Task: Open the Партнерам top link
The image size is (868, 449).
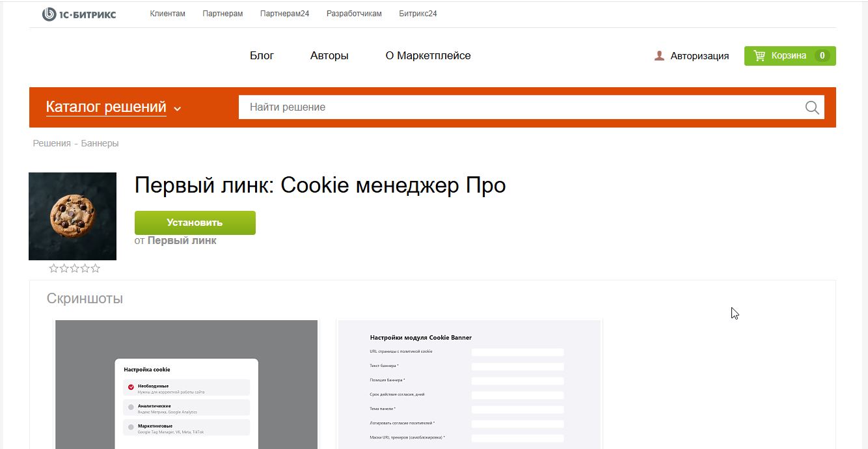Action: coord(223,14)
